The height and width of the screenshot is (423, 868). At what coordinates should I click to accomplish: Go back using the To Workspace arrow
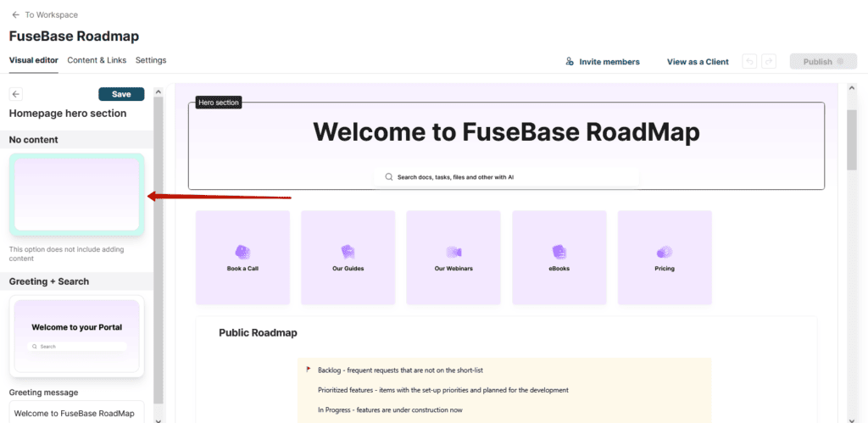click(15, 15)
